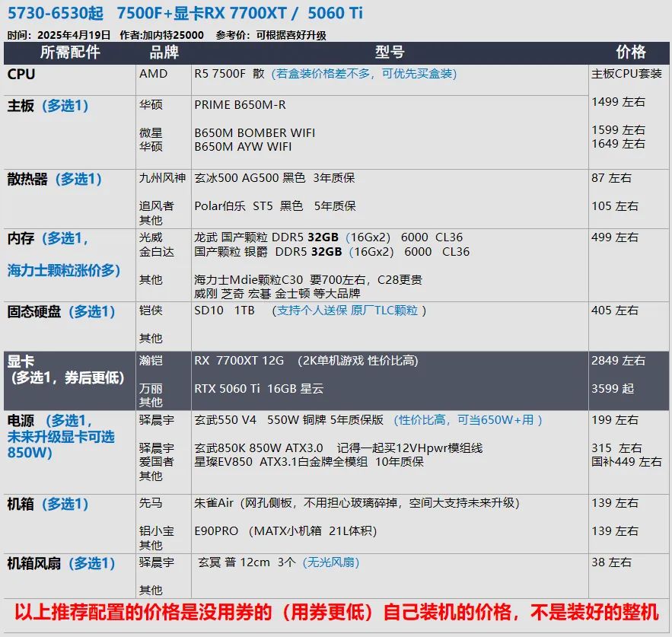The width and height of the screenshot is (672, 637).
Task: Click the 2849 左右 GPU price
Action: 618,361
